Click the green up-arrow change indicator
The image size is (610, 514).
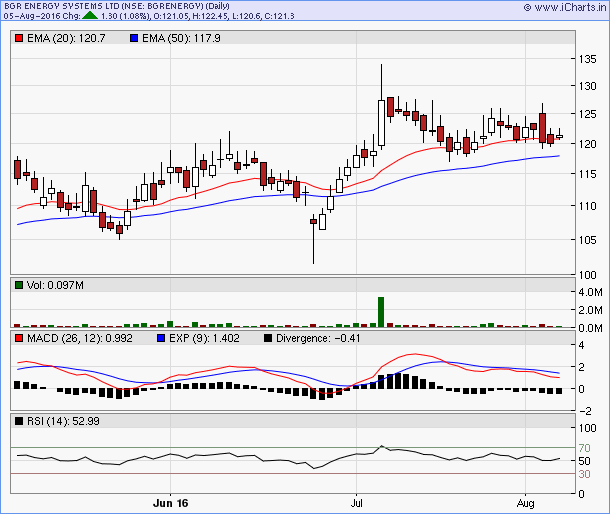coord(90,16)
